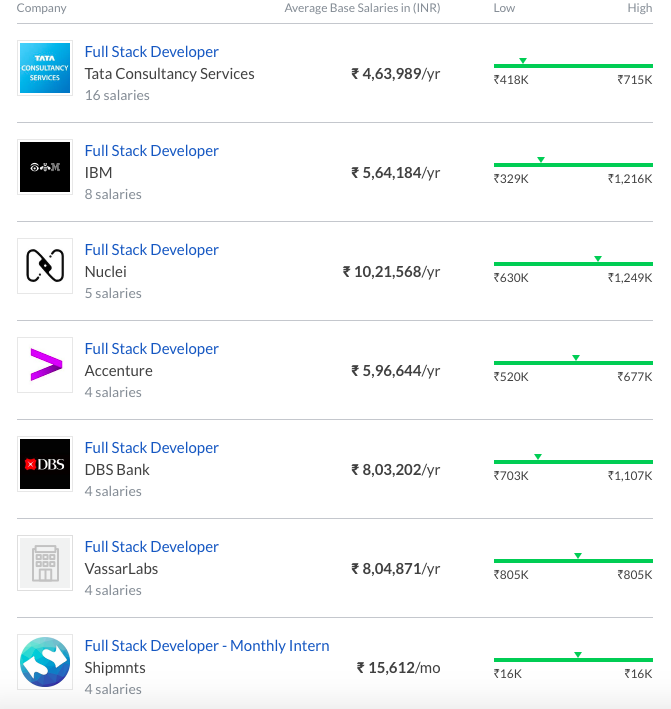
Task: Click the Nuclei company logo
Action: point(45,266)
